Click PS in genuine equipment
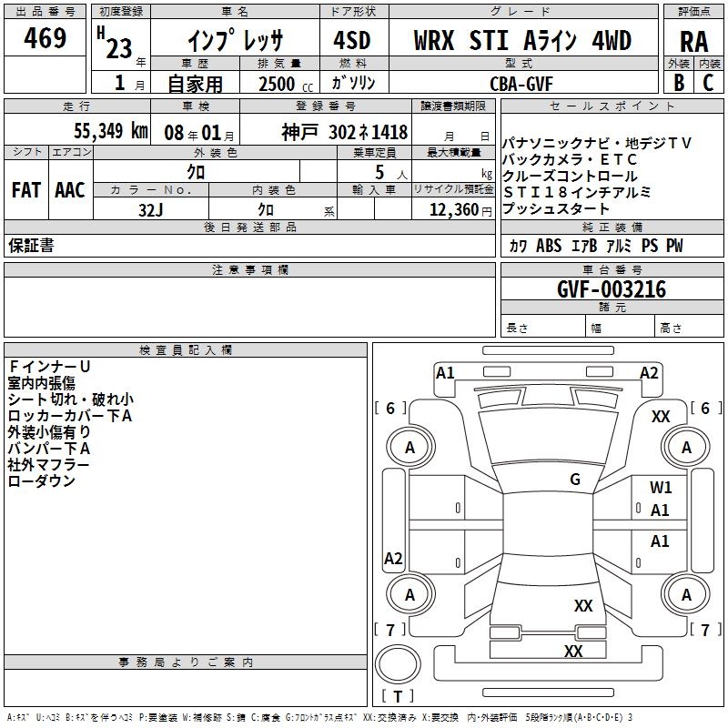The width and height of the screenshot is (728, 728). pos(650,246)
